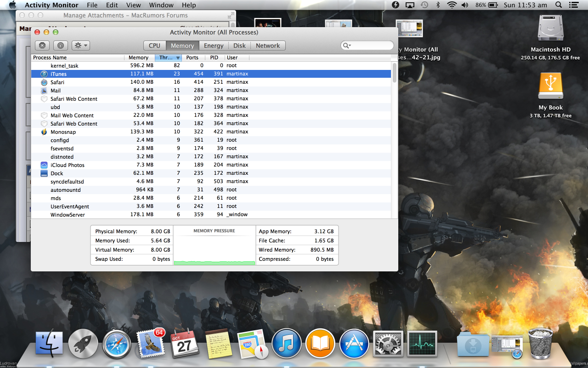Open Finder from the Dock
Screen dimensions: 588x368
(x=50, y=344)
